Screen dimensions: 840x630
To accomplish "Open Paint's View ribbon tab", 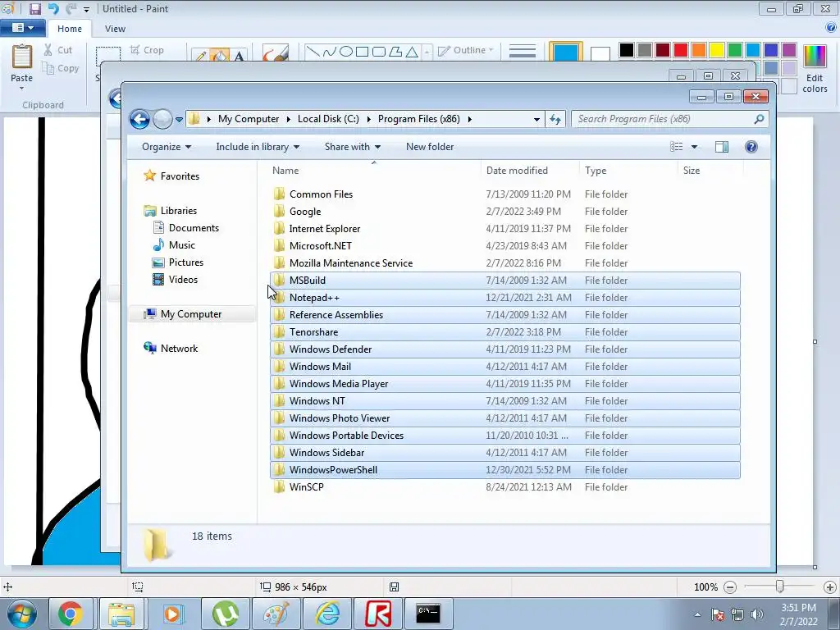I will pyautogui.click(x=115, y=29).
